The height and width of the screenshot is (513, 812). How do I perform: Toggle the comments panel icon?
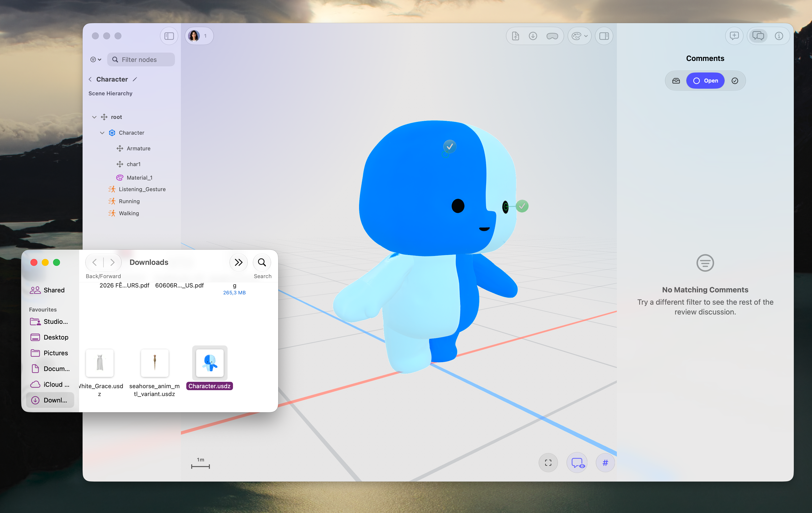point(758,36)
